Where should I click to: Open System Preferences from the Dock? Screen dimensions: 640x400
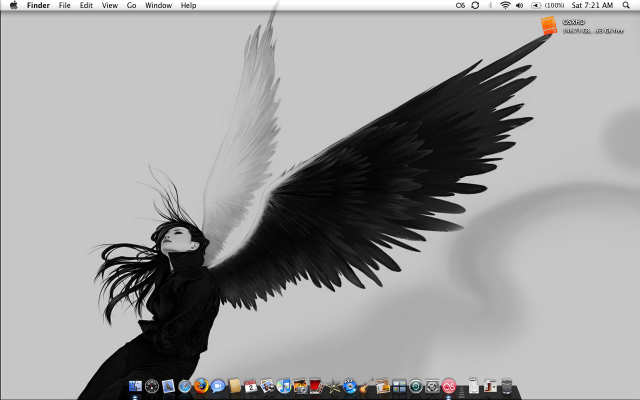click(432, 386)
